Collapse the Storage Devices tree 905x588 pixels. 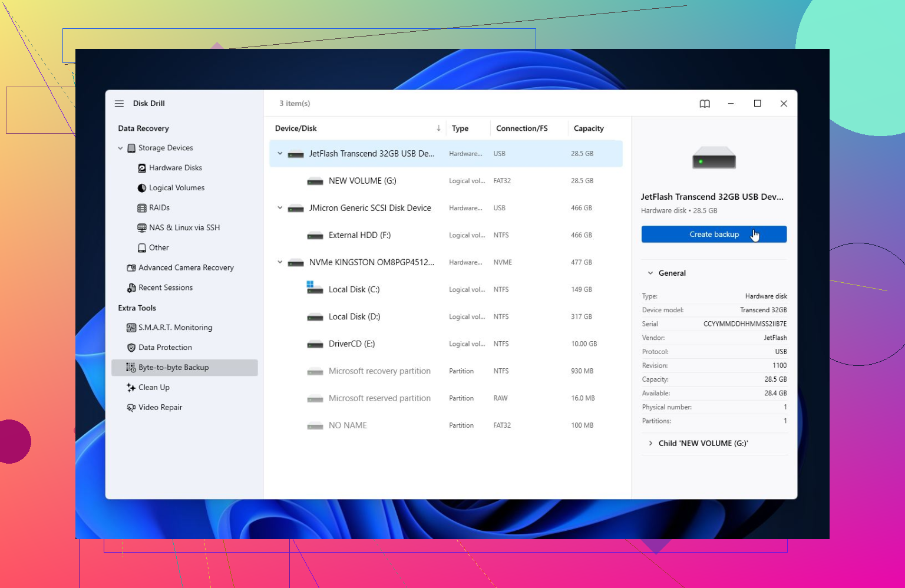(121, 148)
